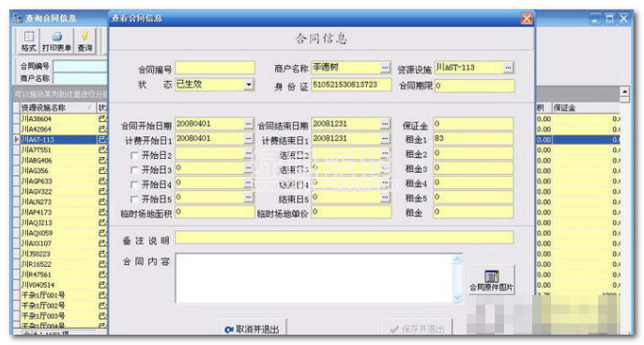
Task: Select row 川A42864 in list
Action: (58, 129)
